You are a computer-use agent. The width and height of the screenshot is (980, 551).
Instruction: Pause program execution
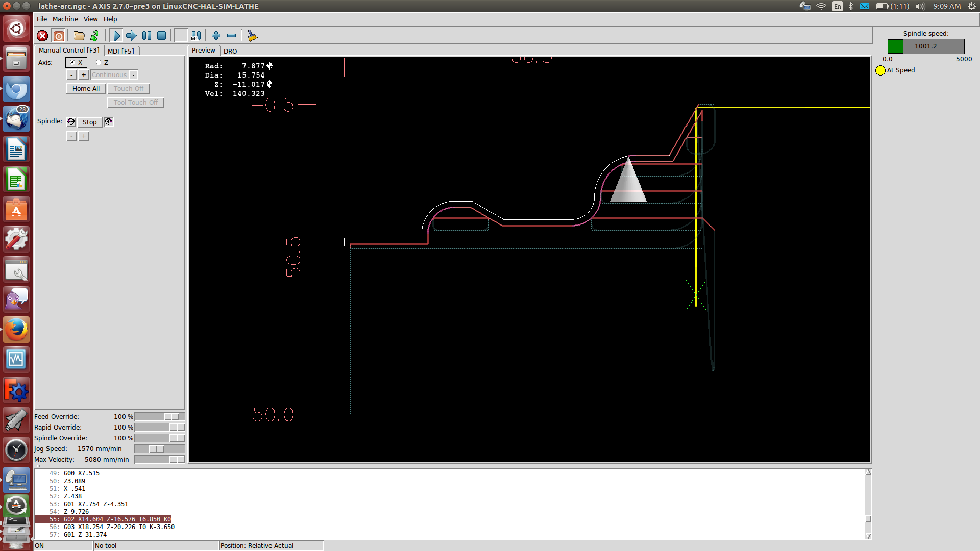coord(146,36)
